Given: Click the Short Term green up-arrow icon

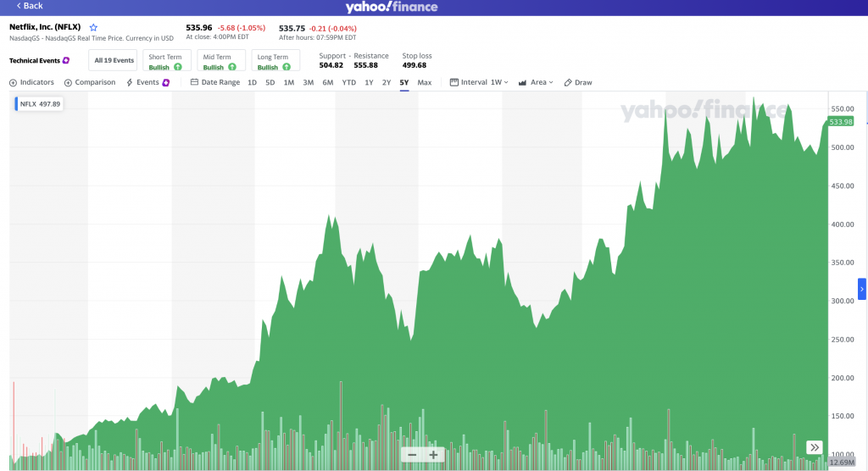Looking at the screenshot, I should 178,67.
